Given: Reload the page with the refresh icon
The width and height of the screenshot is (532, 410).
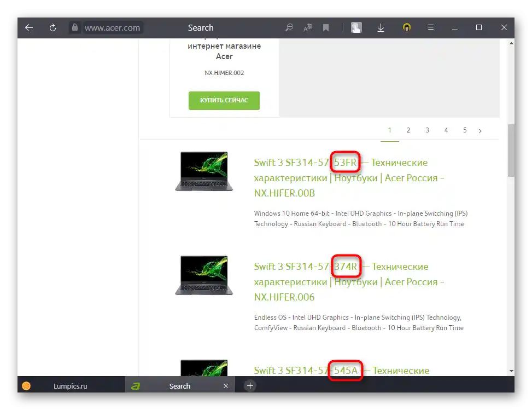Looking at the screenshot, I should [52, 27].
